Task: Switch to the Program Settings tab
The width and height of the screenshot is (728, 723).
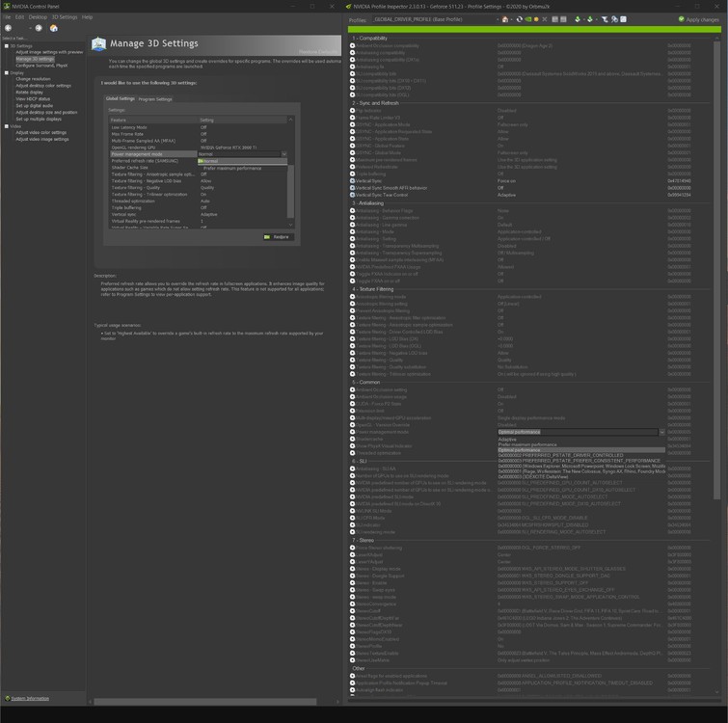Action: pyautogui.click(x=155, y=98)
